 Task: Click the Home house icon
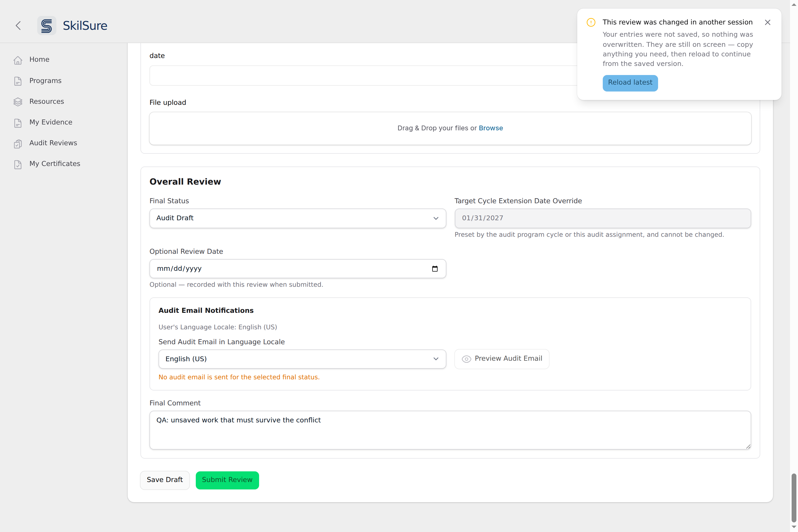[x=18, y=60]
